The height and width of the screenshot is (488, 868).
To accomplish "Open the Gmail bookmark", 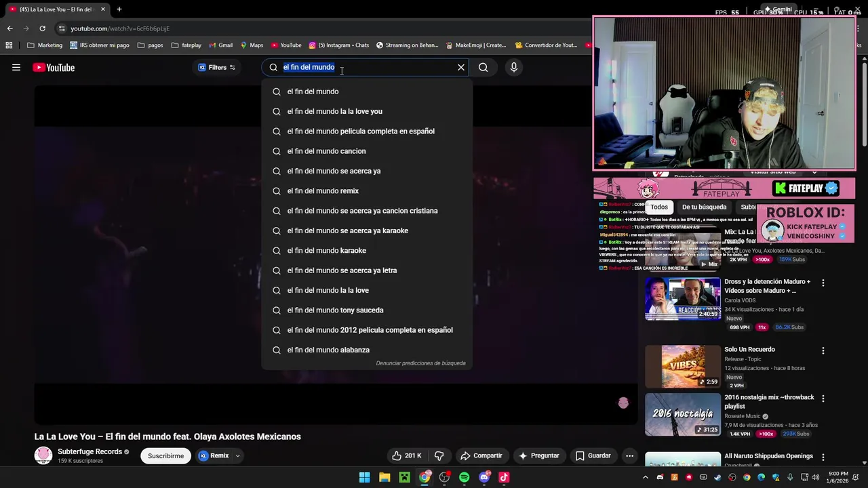I will tap(220, 45).
